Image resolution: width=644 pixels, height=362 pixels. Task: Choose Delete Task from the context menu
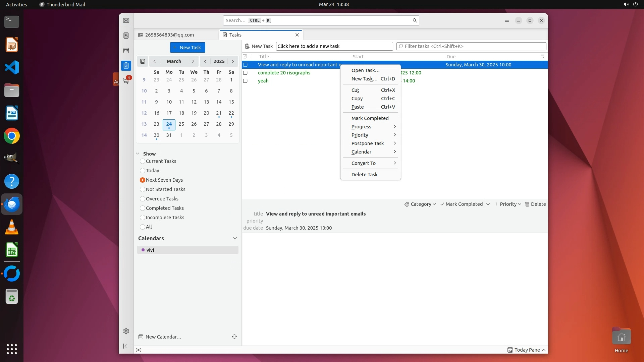tap(364, 175)
